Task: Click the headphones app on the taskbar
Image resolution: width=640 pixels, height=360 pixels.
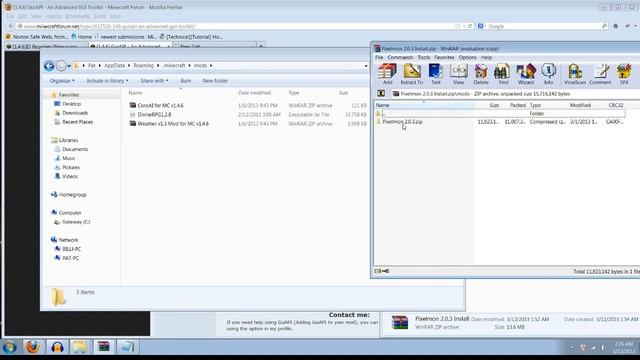Action: [57, 347]
